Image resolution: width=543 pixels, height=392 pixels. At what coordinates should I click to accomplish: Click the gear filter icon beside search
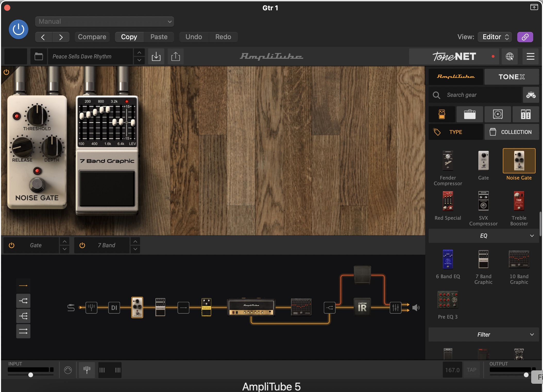531,95
